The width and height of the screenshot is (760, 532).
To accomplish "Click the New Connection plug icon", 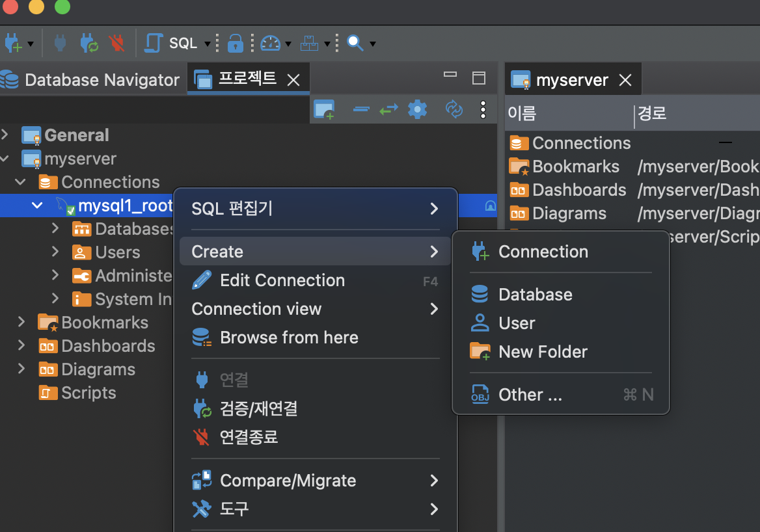I will click(12, 43).
